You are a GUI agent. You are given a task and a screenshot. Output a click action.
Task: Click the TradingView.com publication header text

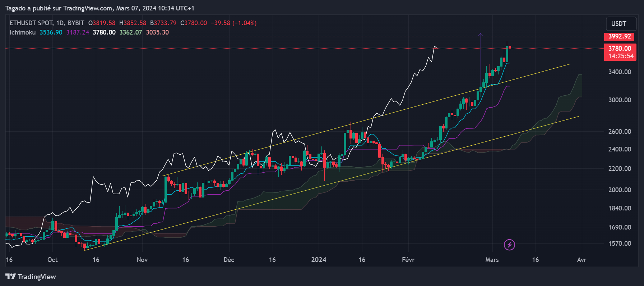click(100, 8)
